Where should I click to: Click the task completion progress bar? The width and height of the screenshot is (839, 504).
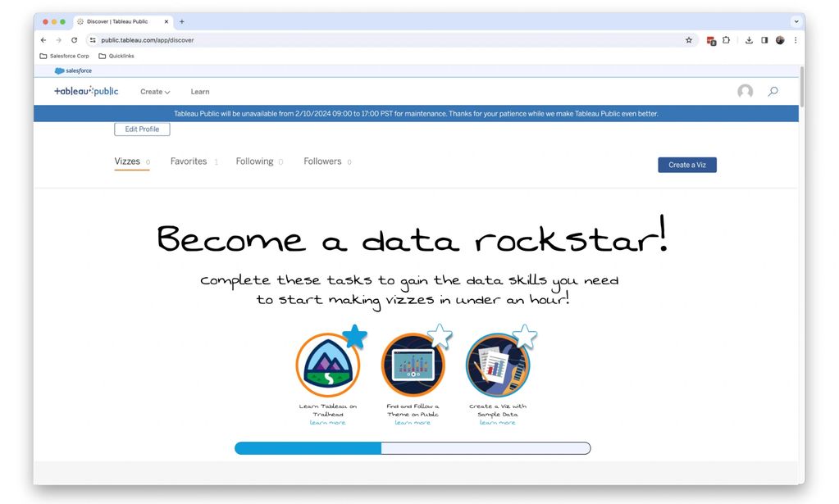pyautogui.click(x=412, y=448)
